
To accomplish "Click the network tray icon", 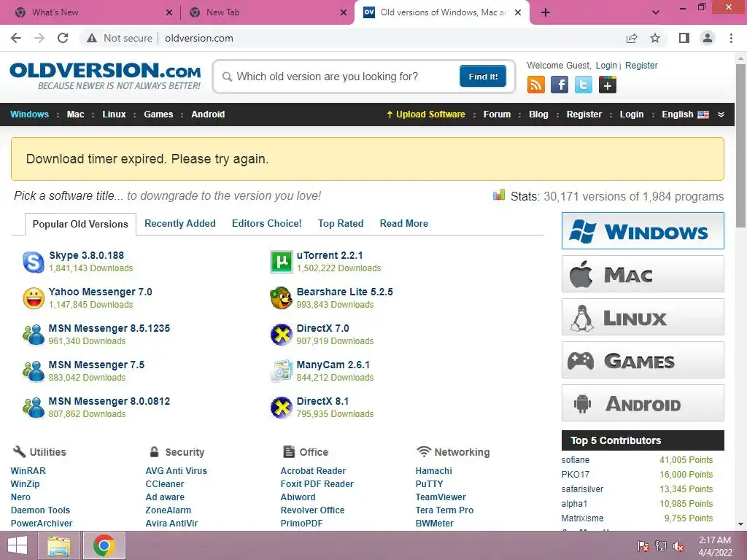I will click(x=661, y=546).
